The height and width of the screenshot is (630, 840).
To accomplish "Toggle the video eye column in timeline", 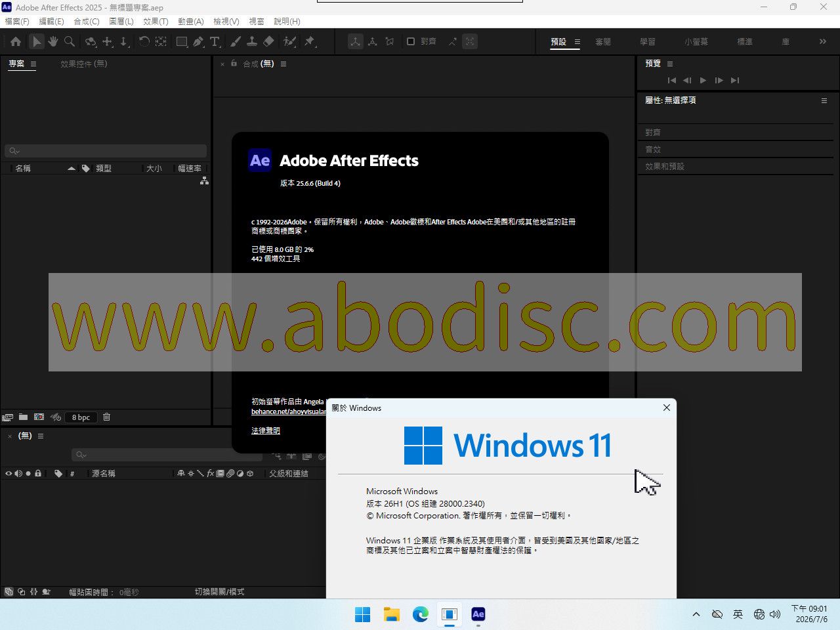I will [x=9, y=473].
